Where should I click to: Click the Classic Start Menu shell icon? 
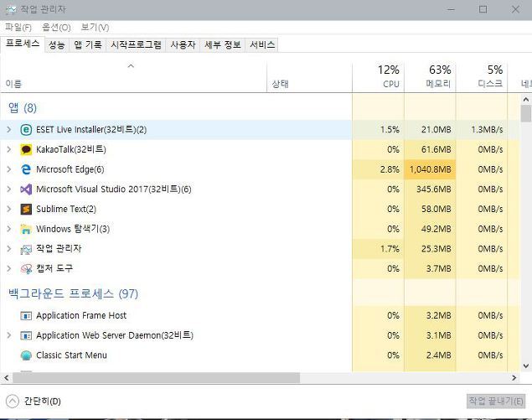[26, 355]
